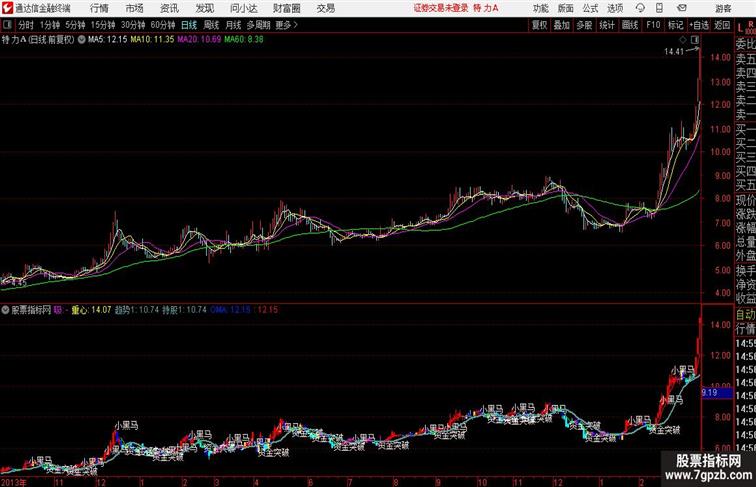Click the 统计 toolbar button
This screenshot has width=756, height=487.
(607, 25)
